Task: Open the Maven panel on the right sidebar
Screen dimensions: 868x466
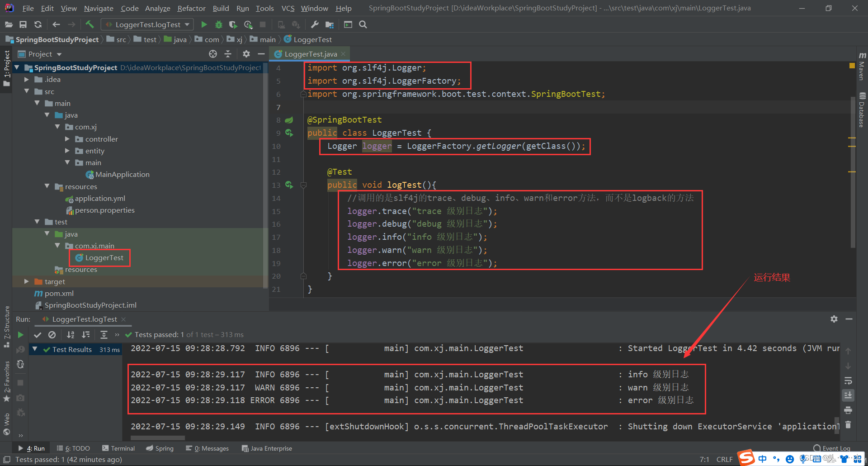Action: pyautogui.click(x=862, y=70)
